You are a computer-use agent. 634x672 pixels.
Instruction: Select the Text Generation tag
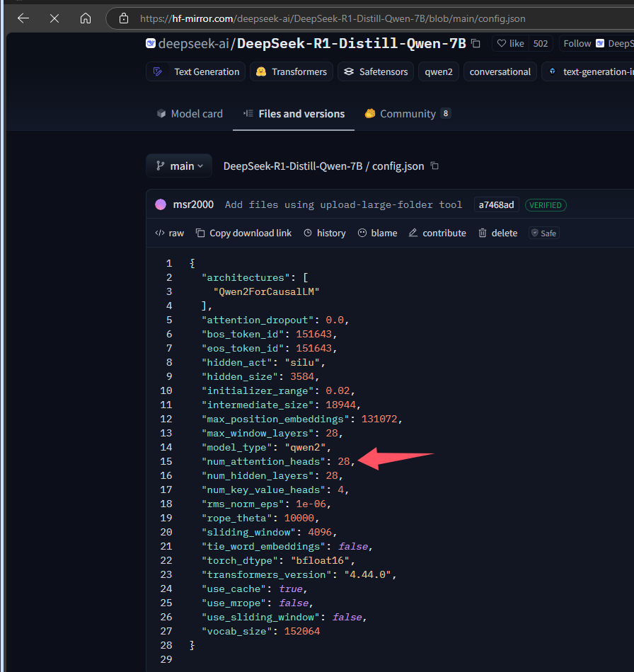pos(196,71)
